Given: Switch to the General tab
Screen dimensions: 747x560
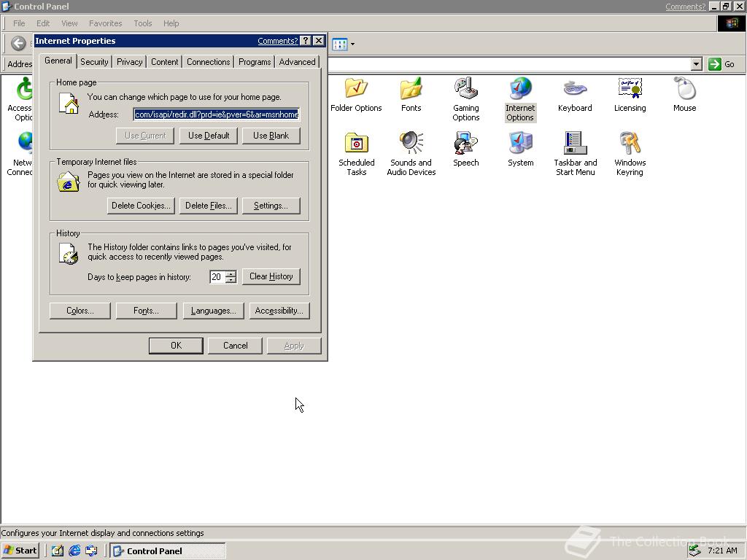Looking at the screenshot, I should (x=58, y=61).
